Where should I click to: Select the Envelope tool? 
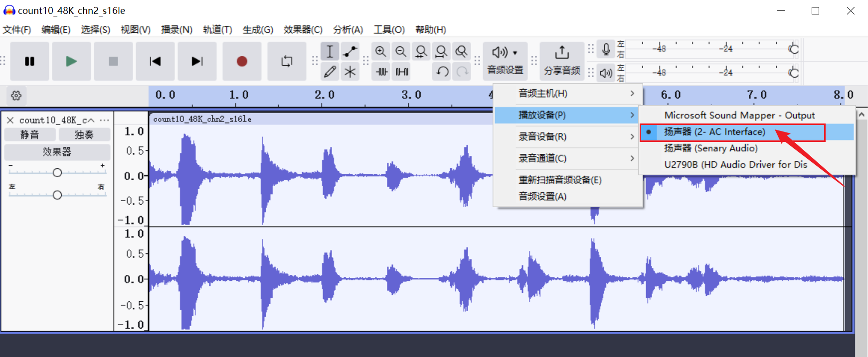(350, 51)
